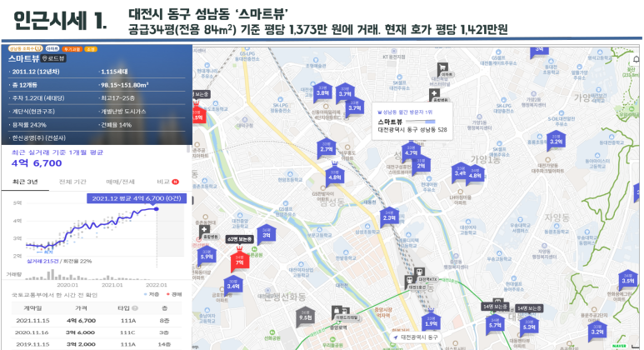
Task: Click the 자양동 district label
Action: [x=557, y=217]
